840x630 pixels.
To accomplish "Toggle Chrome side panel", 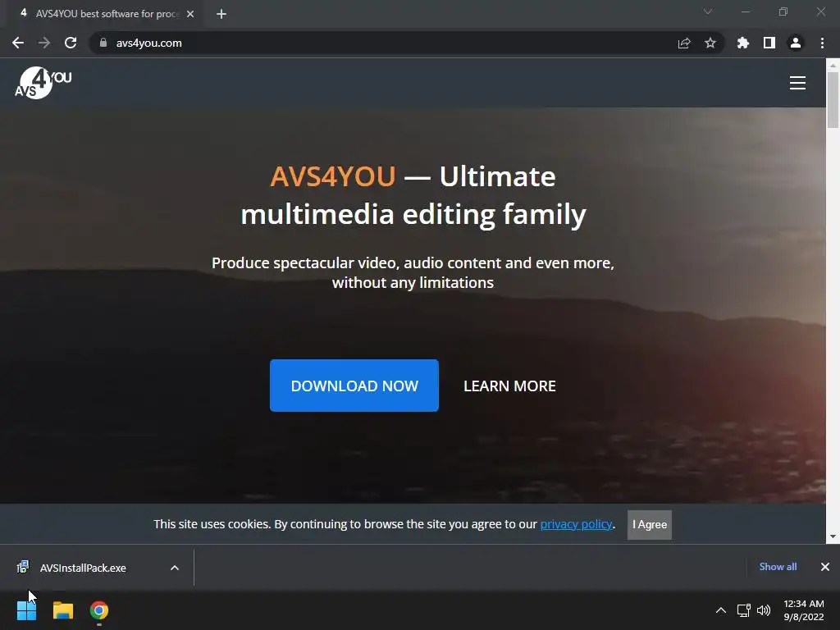I will 769,43.
